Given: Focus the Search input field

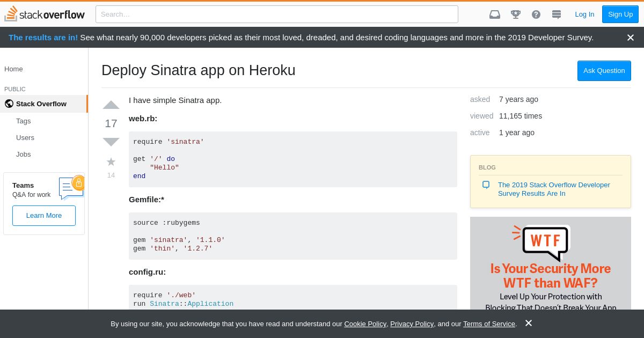Looking at the screenshot, I should coord(277,14).
